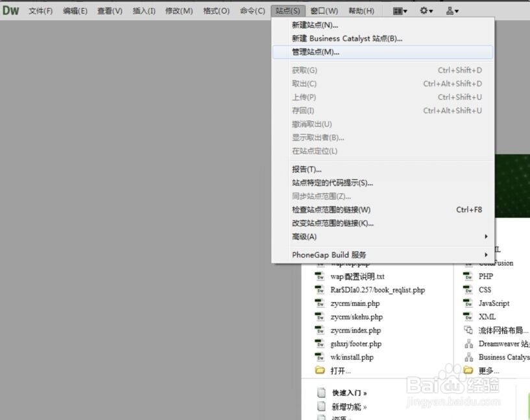The width and height of the screenshot is (530, 420).
Task: Select 检查站点范围的链接(W) entry
Action: coord(383,209)
